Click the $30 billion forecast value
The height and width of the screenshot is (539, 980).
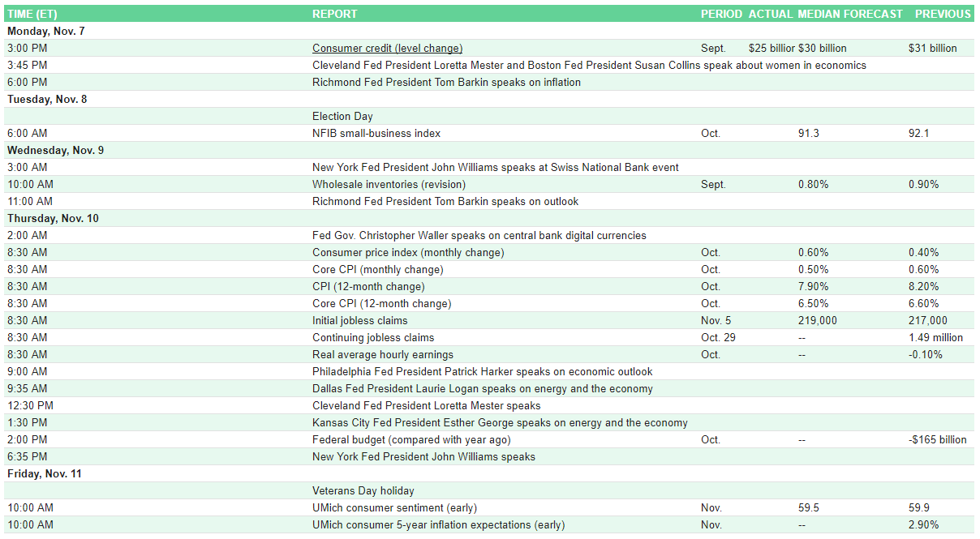coord(822,48)
